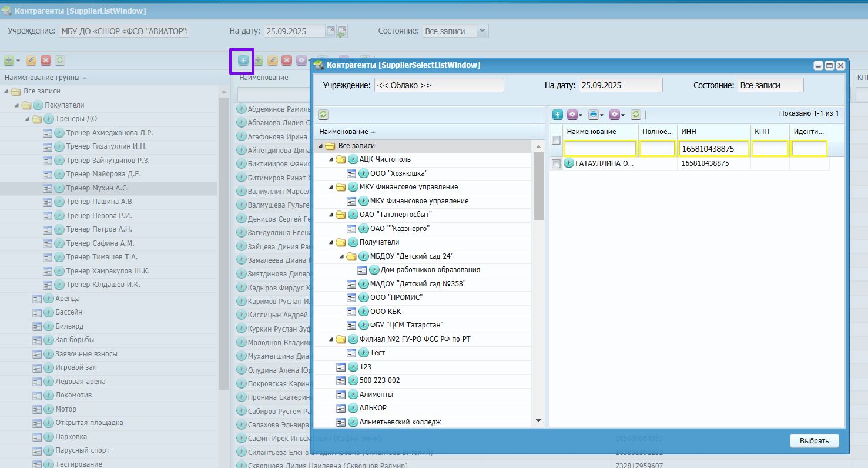The height and width of the screenshot is (468, 868).
Task: Maximize the SupplierSelectListWindow dialog
Action: click(829, 65)
